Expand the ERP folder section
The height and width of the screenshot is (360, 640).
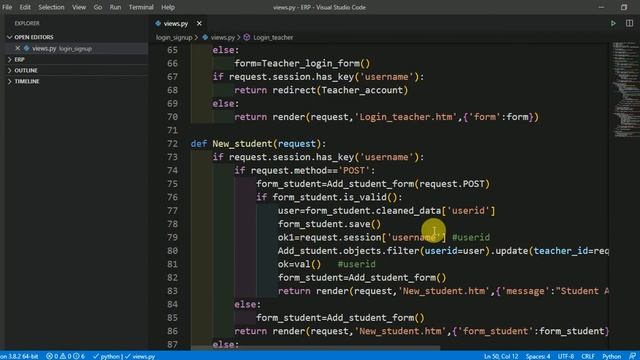tap(19, 60)
